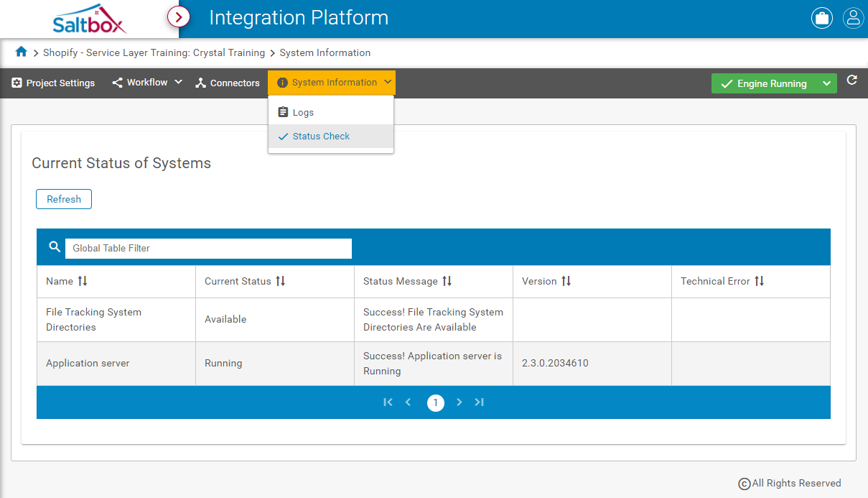Click the Application server is Running message

pyautogui.click(x=434, y=364)
